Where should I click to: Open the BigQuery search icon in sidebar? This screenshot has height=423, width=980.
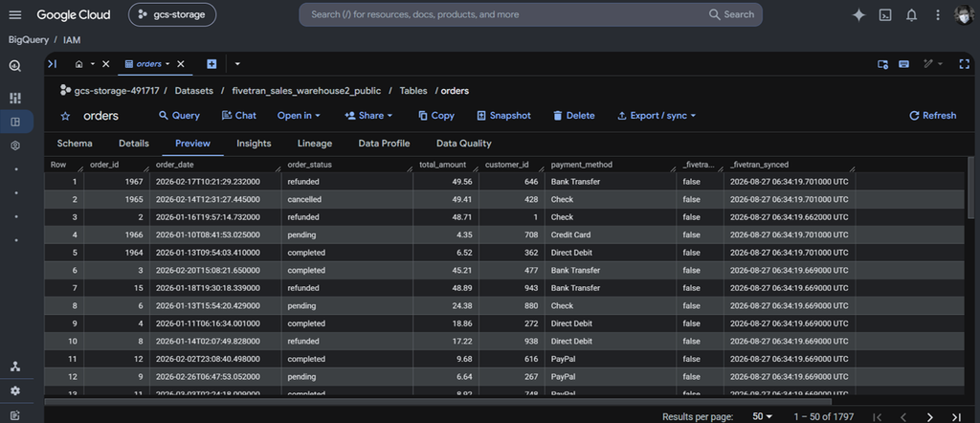coord(15,66)
